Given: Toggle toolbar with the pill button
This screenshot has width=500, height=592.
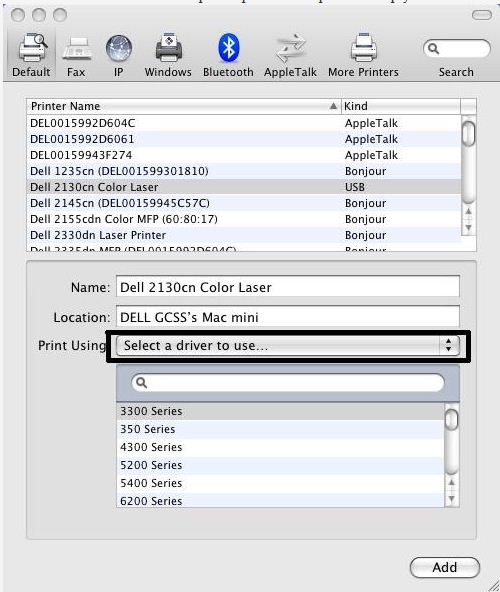Looking at the screenshot, I should (x=482, y=15).
